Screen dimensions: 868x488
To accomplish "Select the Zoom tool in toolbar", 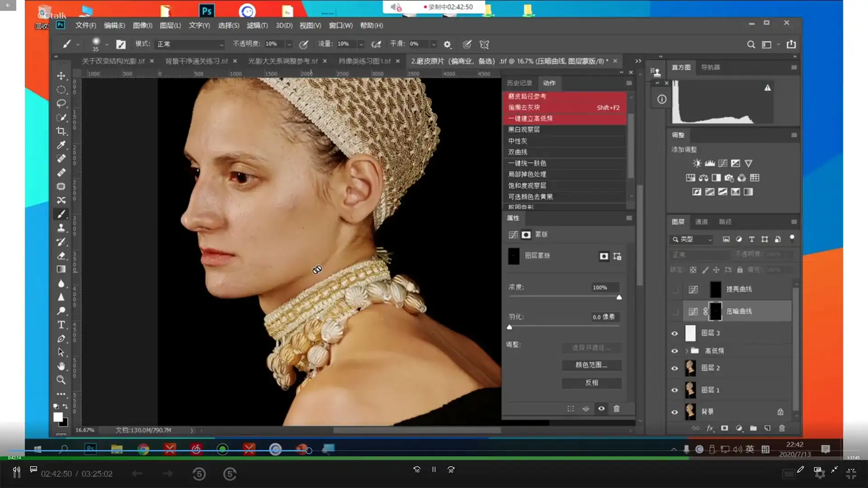I will click(61, 380).
